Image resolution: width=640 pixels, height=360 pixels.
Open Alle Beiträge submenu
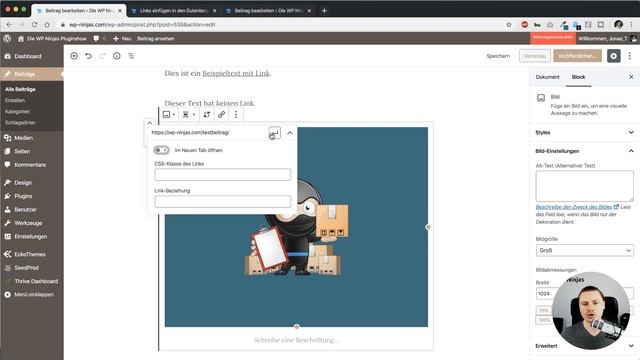click(20, 89)
